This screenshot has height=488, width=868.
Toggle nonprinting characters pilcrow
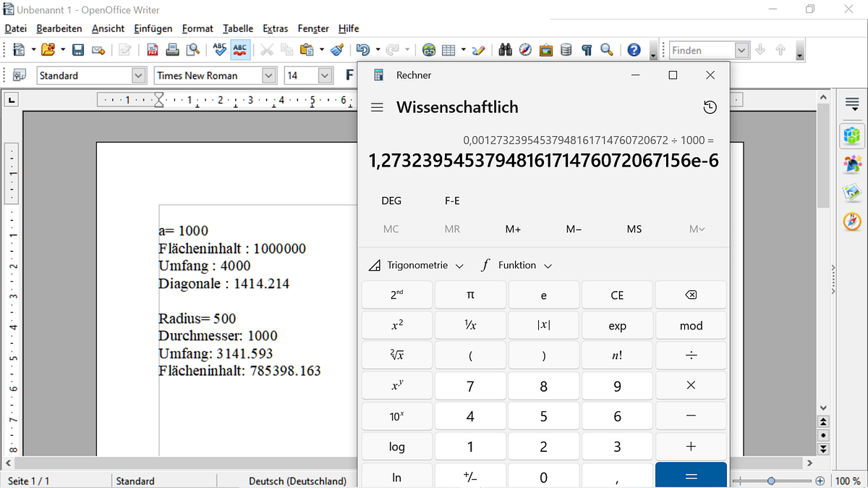587,50
